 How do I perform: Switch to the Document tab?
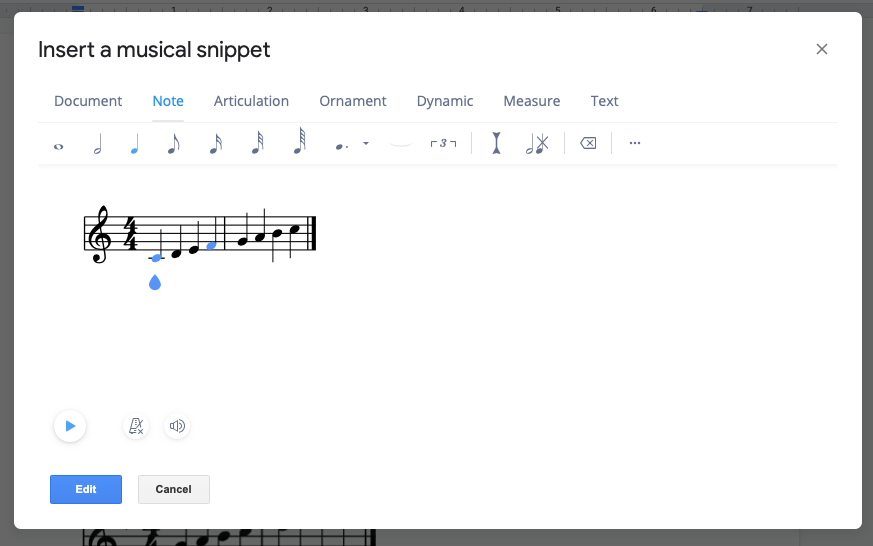[x=88, y=101]
